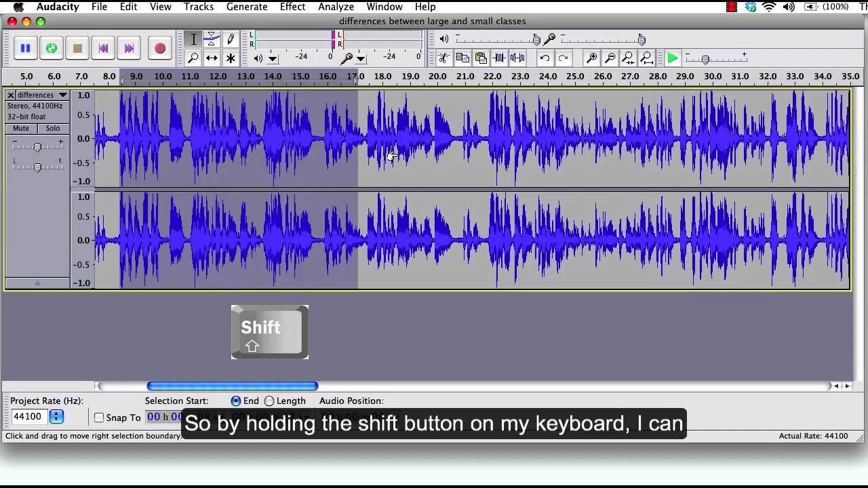The image size is (868, 488).
Task: Collapse the track using bottom arrow
Action: tap(37, 283)
